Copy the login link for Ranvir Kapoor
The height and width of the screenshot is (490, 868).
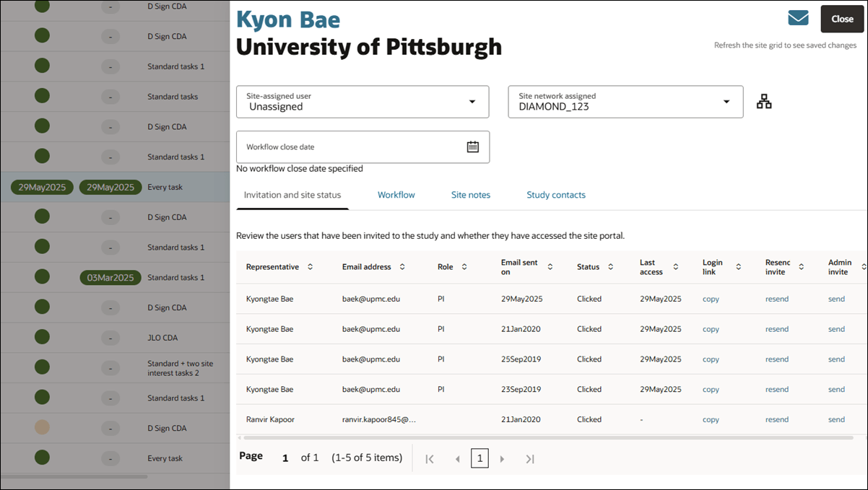[710, 419]
